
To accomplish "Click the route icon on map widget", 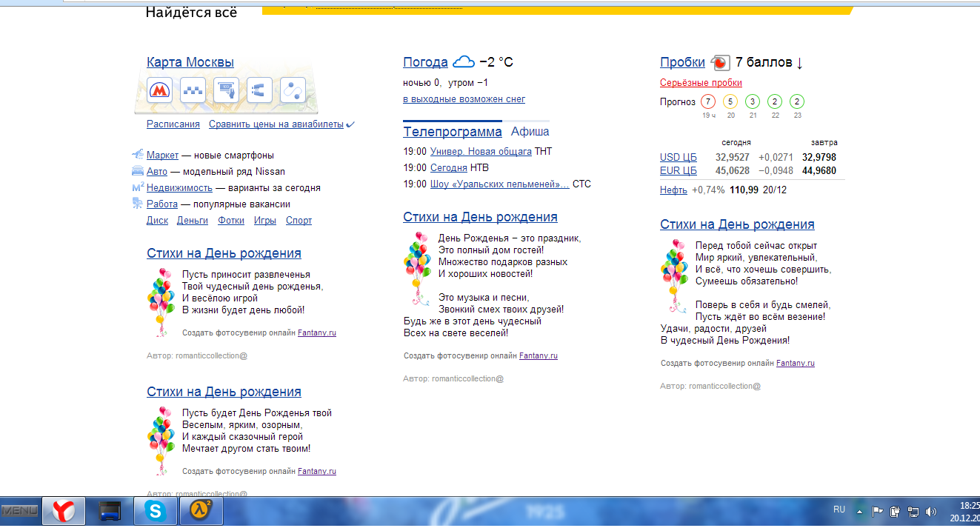I will click(x=293, y=90).
